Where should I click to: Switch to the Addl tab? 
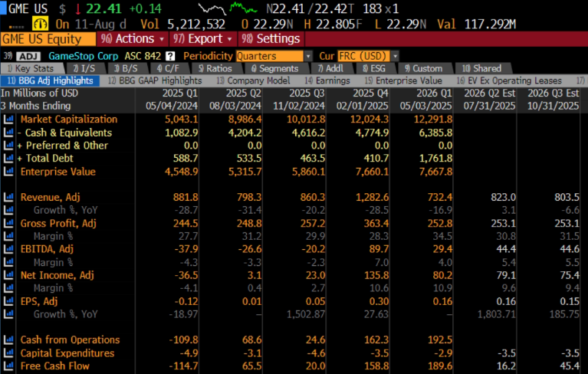pos(330,68)
